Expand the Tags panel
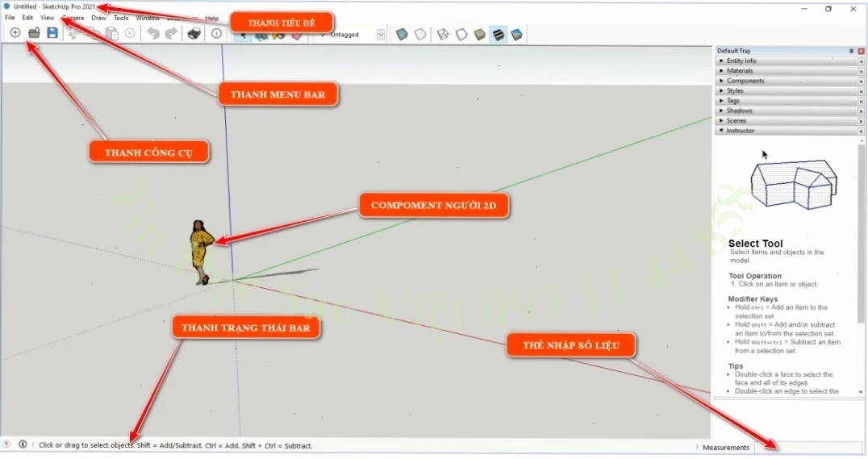This screenshot has height=459, width=868. (720, 101)
